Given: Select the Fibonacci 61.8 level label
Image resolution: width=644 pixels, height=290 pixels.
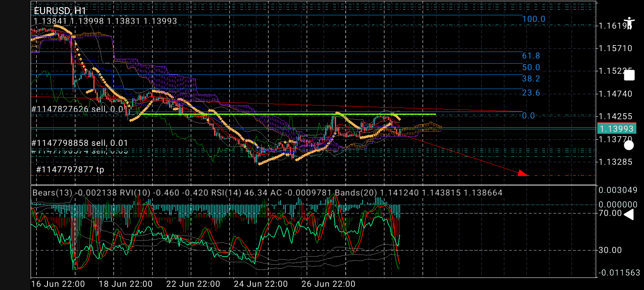Looking at the screenshot, I should tap(531, 56).
